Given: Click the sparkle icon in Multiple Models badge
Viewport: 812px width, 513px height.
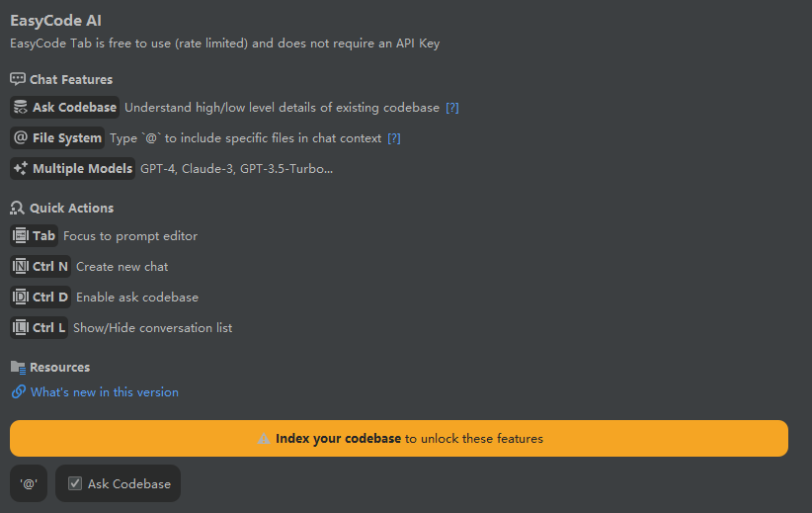Looking at the screenshot, I should 21,168.
